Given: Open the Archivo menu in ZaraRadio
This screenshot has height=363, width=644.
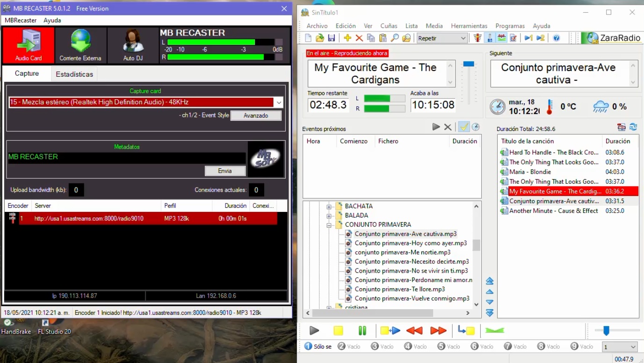Looking at the screenshot, I should click(x=317, y=26).
